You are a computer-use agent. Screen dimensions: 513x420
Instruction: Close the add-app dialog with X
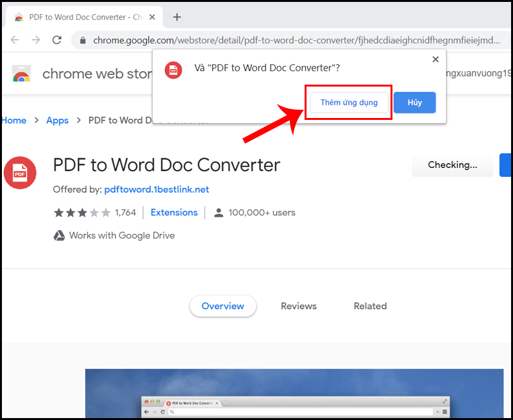click(435, 59)
